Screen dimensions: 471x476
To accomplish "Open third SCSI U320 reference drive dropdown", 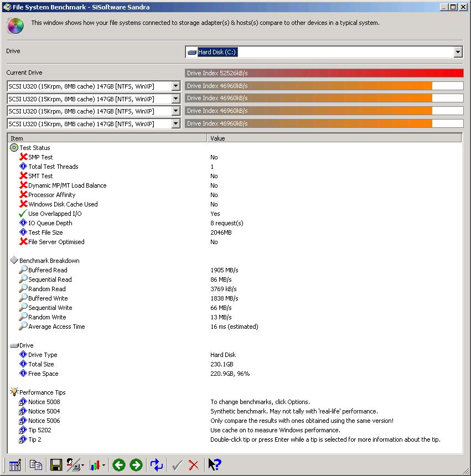I will [x=175, y=111].
